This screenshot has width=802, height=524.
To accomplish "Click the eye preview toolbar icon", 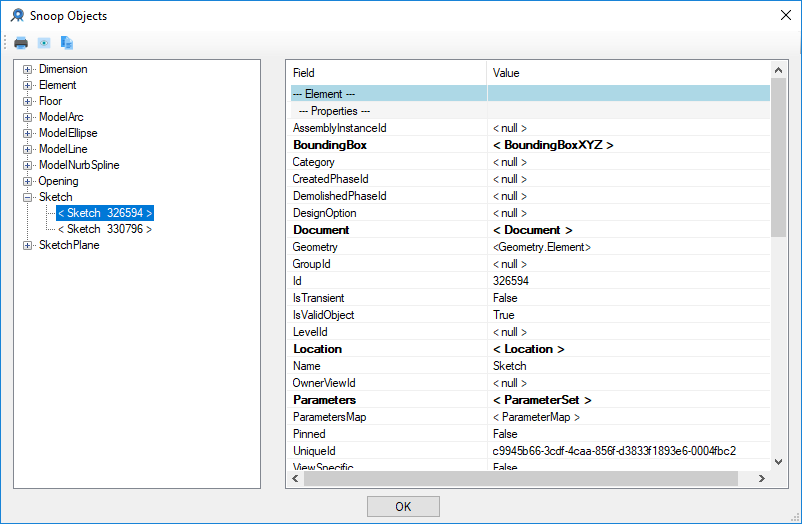I will click(44, 43).
